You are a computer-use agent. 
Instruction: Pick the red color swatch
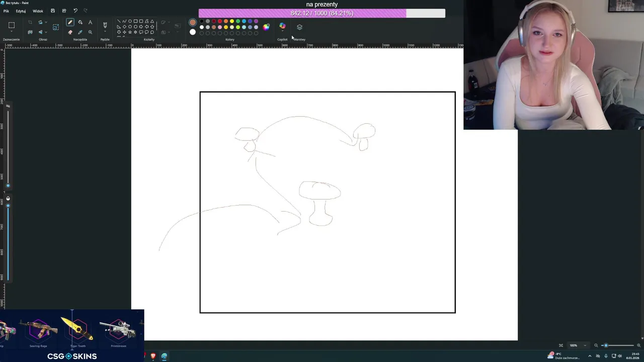(x=220, y=21)
